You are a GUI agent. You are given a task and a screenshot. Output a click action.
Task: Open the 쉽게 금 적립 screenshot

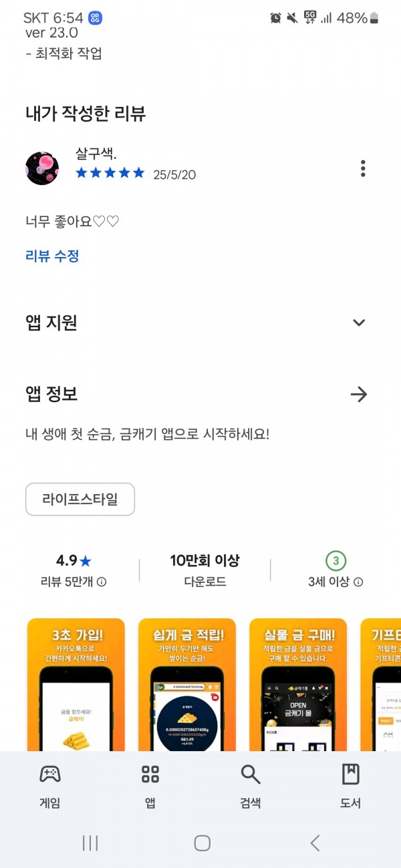187,685
